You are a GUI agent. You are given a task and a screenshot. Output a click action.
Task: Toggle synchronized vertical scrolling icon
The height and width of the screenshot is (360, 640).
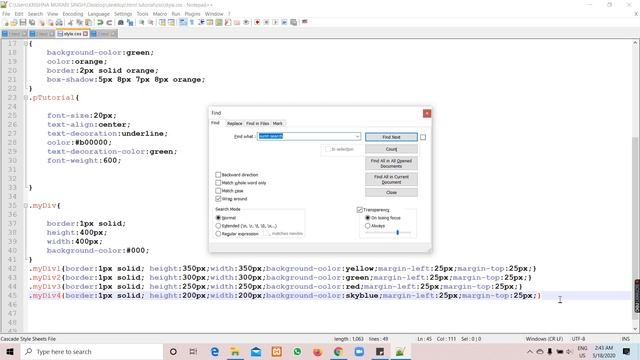pos(162,22)
